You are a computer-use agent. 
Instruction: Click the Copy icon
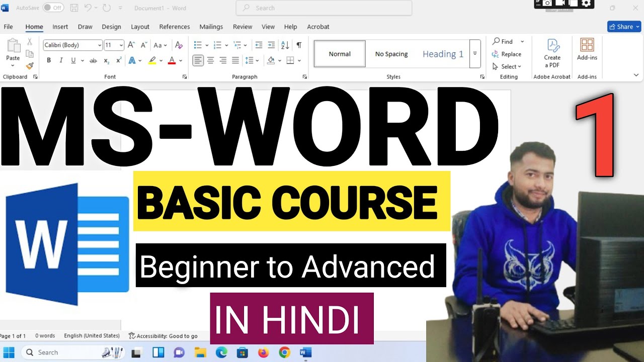coord(30,54)
